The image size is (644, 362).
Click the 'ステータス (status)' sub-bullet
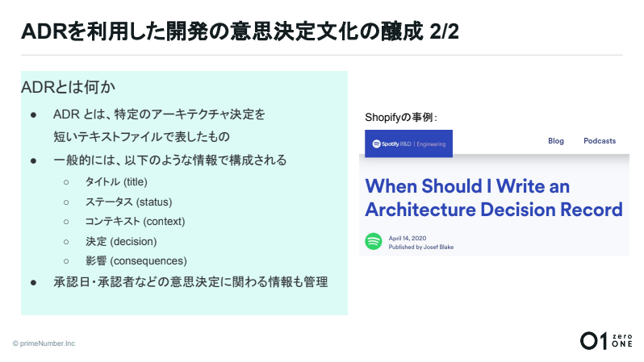pyautogui.click(x=128, y=202)
